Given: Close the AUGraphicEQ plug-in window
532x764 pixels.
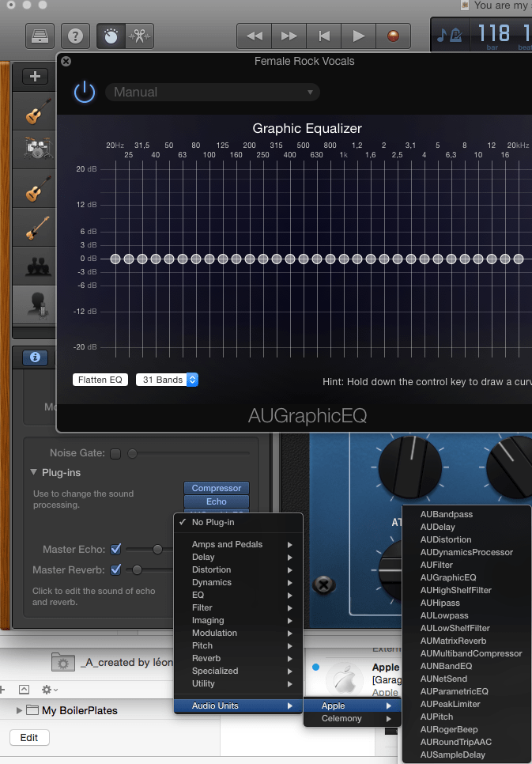Looking at the screenshot, I should pyautogui.click(x=66, y=62).
